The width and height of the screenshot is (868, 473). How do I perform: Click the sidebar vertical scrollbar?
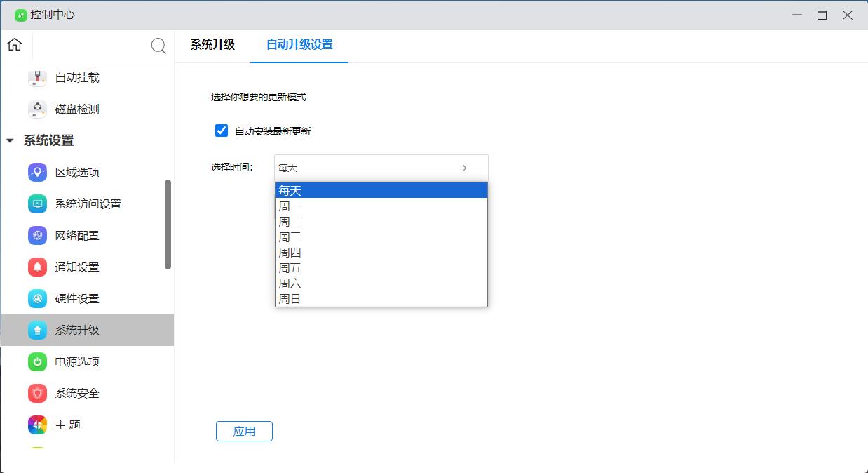[x=168, y=225]
